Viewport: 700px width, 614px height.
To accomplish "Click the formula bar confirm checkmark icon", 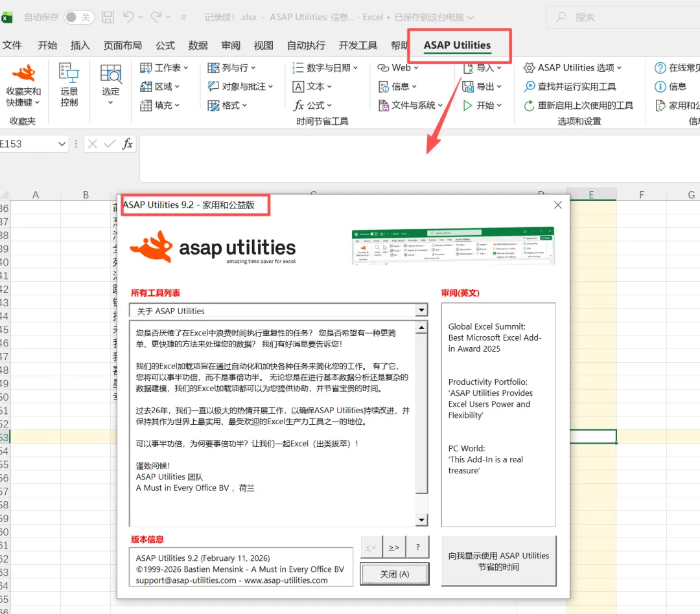I will pos(110,144).
